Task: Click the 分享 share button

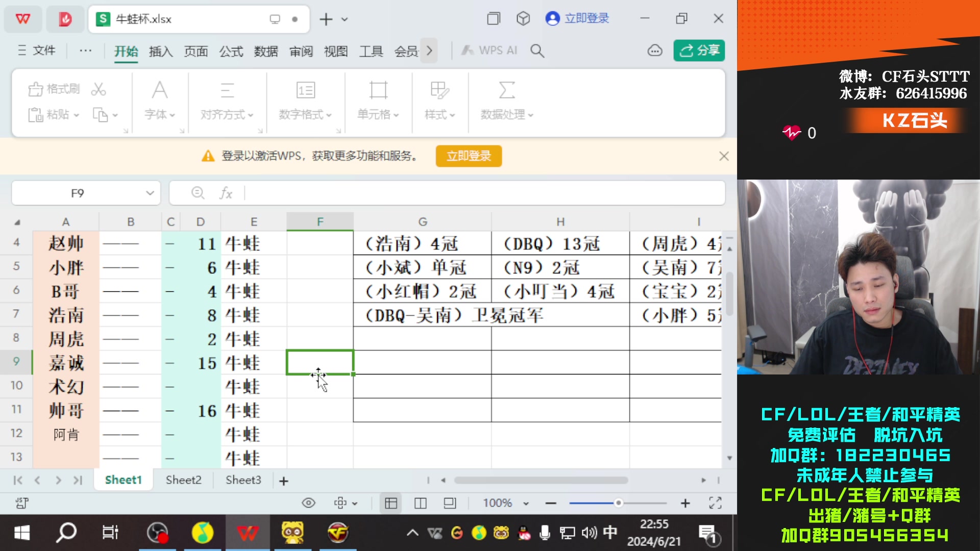Action: [698, 51]
